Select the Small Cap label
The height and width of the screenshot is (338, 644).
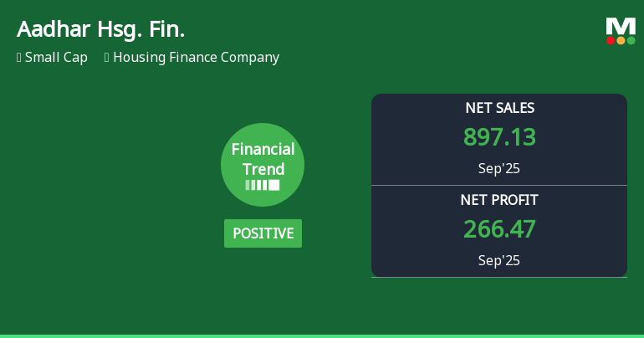tap(56, 58)
